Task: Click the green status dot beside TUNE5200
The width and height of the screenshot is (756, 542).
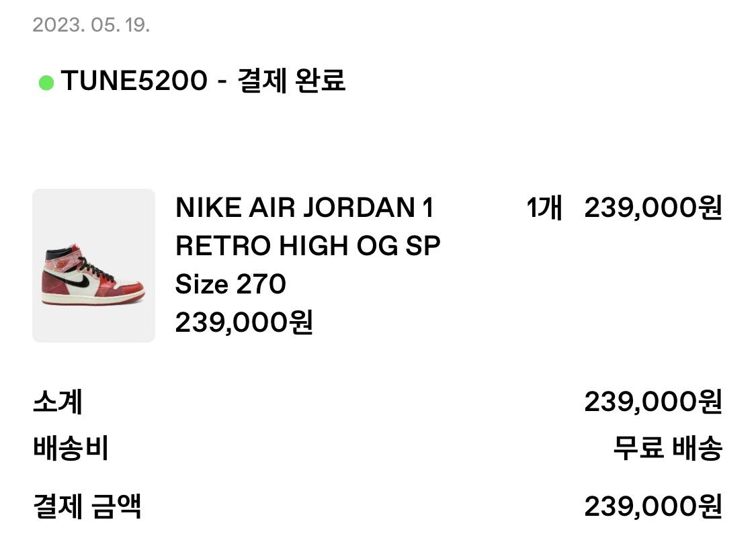Action: [x=46, y=83]
